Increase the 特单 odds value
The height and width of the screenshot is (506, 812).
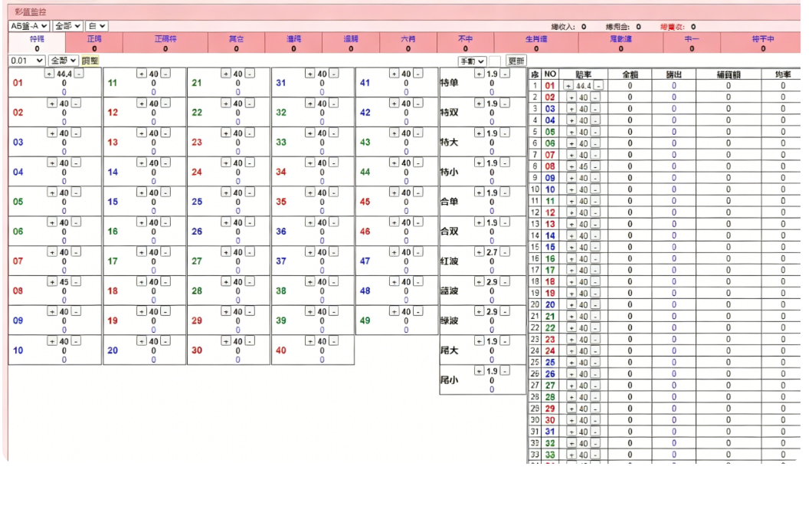click(x=479, y=74)
